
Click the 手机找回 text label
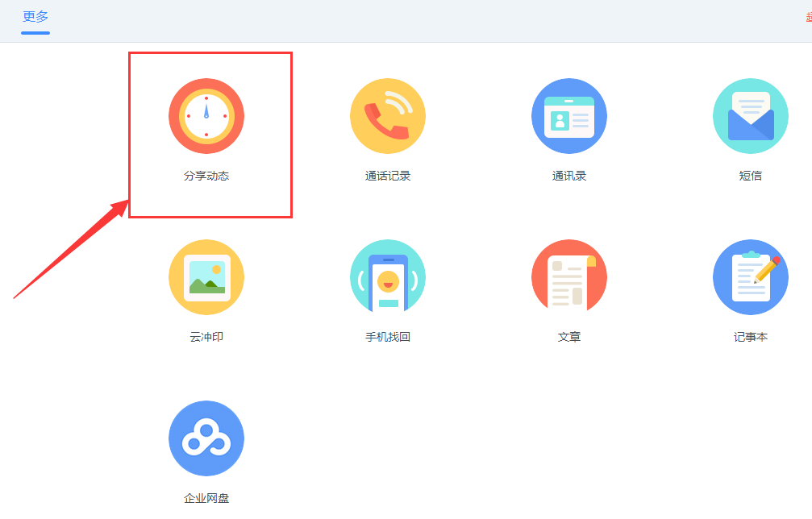(388, 336)
